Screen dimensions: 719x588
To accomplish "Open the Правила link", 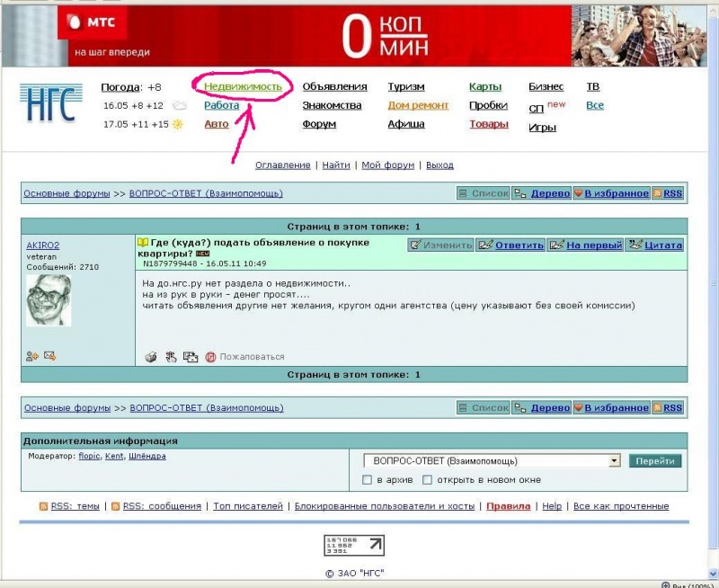I will [508, 506].
